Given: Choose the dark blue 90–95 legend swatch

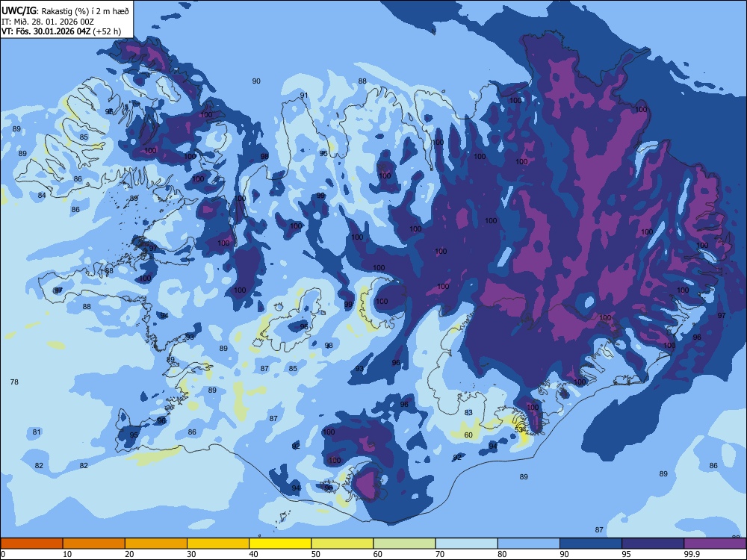Looking at the screenshot, I should 591,544.
